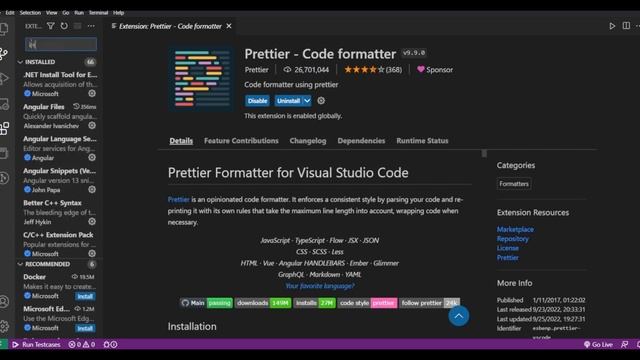Open the Prettier link under Extension Resources

[x=508, y=258]
